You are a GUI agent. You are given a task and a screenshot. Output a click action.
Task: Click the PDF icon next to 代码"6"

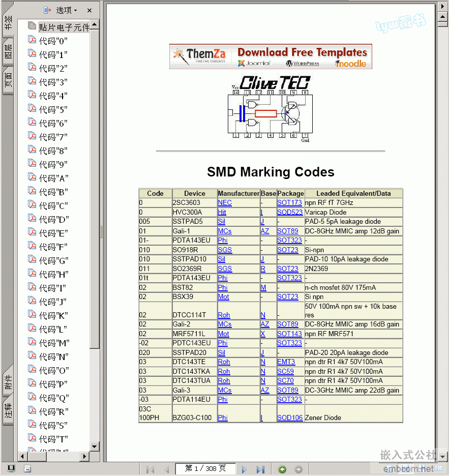[32, 122]
